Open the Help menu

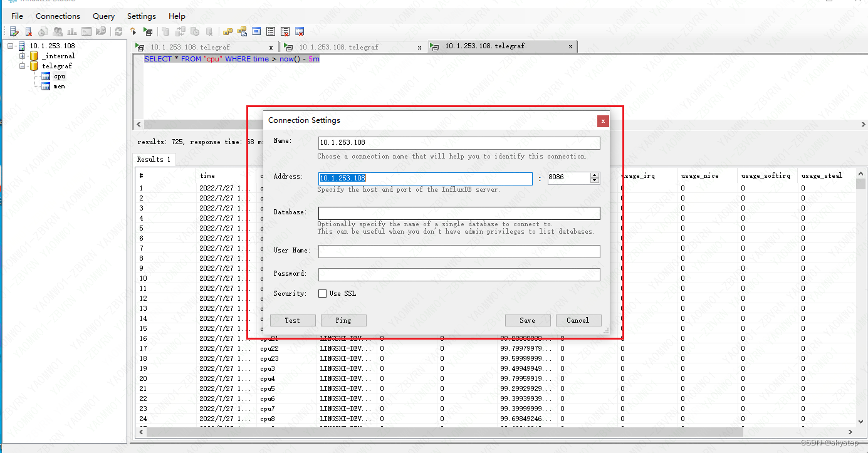click(177, 16)
